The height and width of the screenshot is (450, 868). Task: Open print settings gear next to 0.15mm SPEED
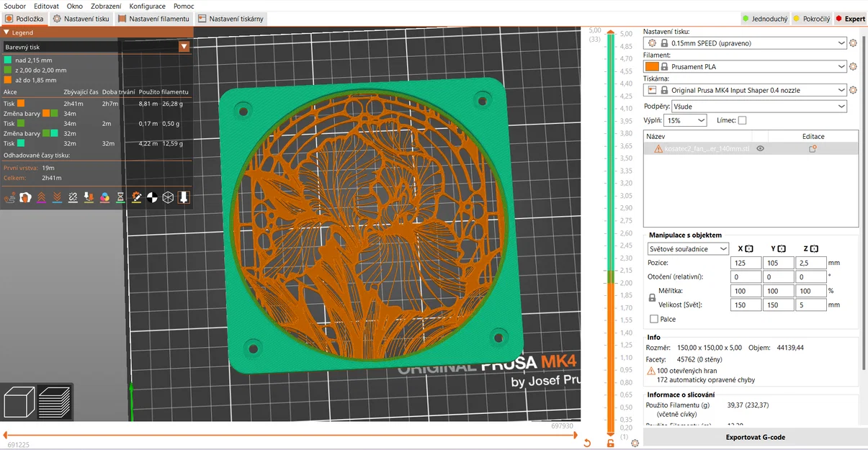point(854,43)
